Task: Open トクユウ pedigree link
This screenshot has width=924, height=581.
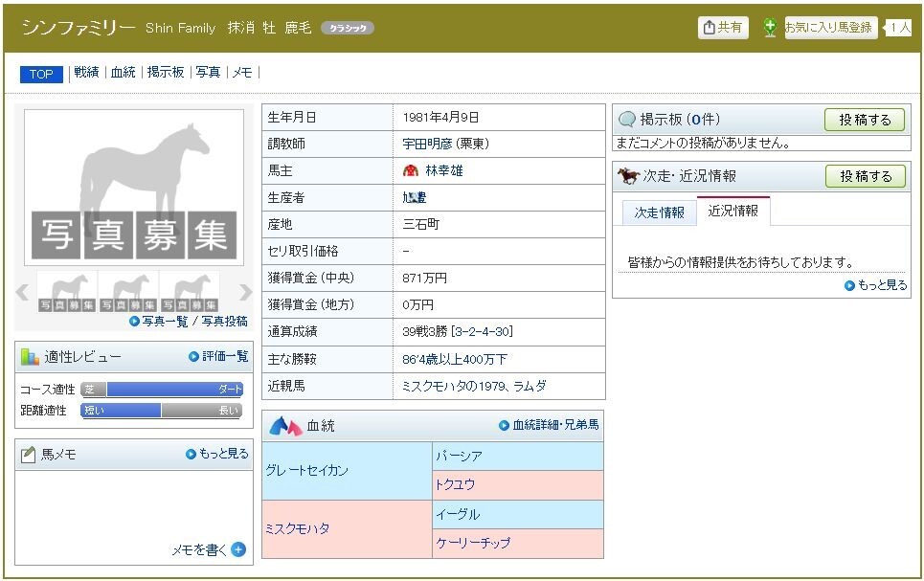Action: pyautogui.click(x=455, y=484)
